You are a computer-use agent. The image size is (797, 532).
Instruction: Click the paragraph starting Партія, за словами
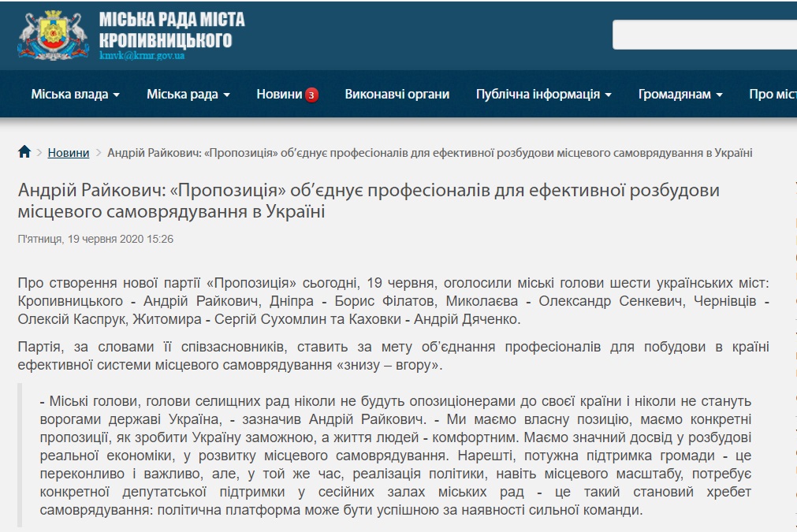click(x=393, y=355)
